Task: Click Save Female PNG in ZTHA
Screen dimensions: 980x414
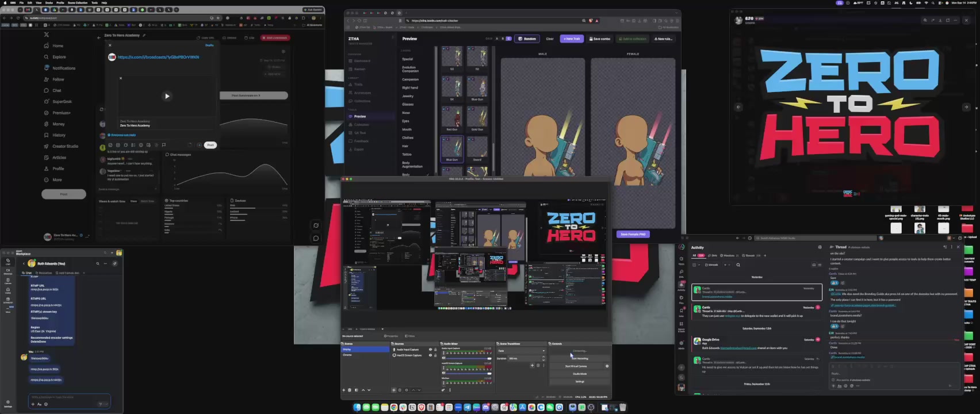Action: point(633,234)
